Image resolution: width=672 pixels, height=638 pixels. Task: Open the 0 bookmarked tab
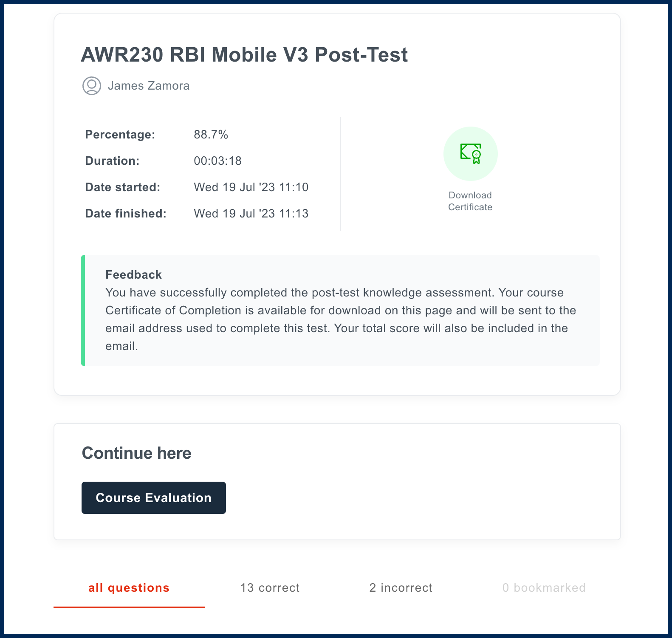544,588
